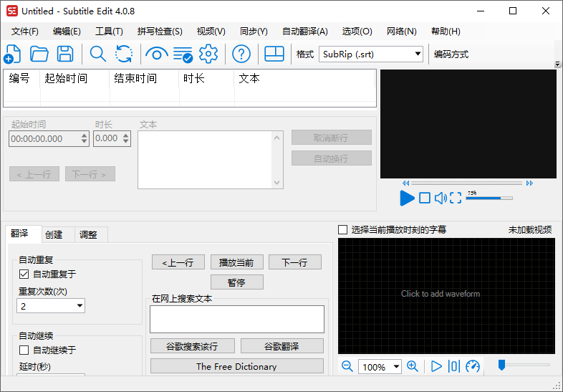Viewport: 563px width, 392px height.
Task: Open the 编辑(E) menu
Action: [67, 32]
